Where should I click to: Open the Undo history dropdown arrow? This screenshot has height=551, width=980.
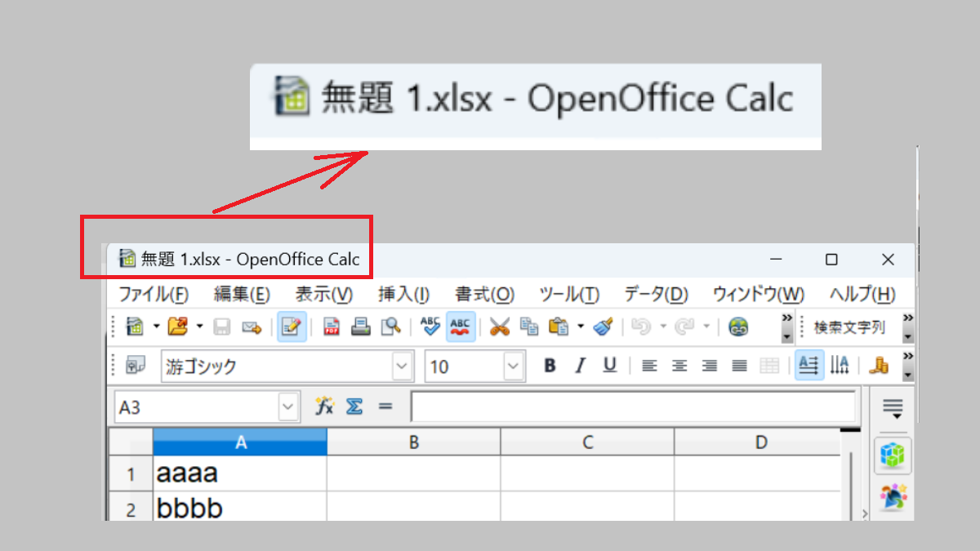(x=663, y=327)
